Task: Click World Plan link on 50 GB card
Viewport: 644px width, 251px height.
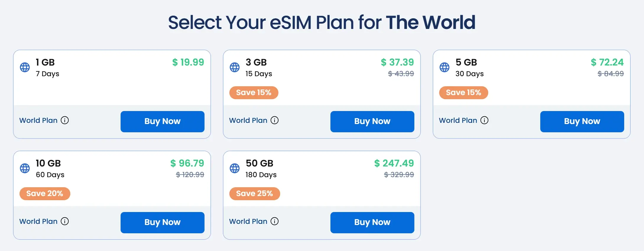Action: 248,221
